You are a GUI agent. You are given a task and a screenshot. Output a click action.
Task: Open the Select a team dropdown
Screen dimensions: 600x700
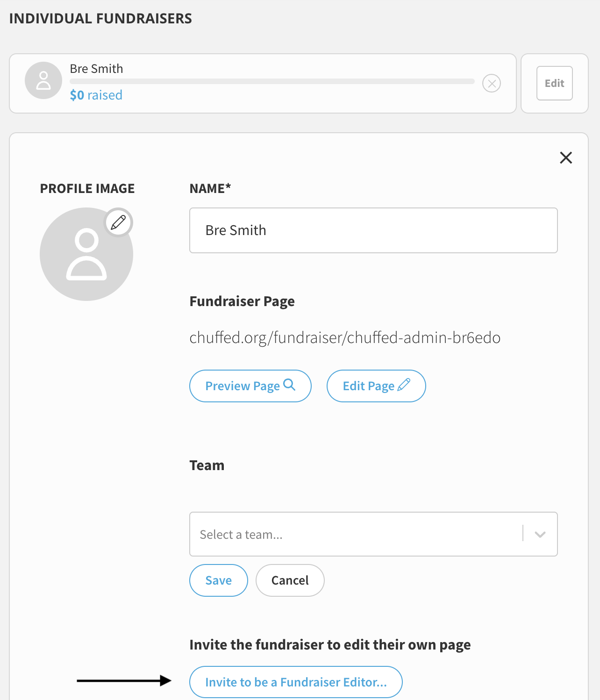373,534
